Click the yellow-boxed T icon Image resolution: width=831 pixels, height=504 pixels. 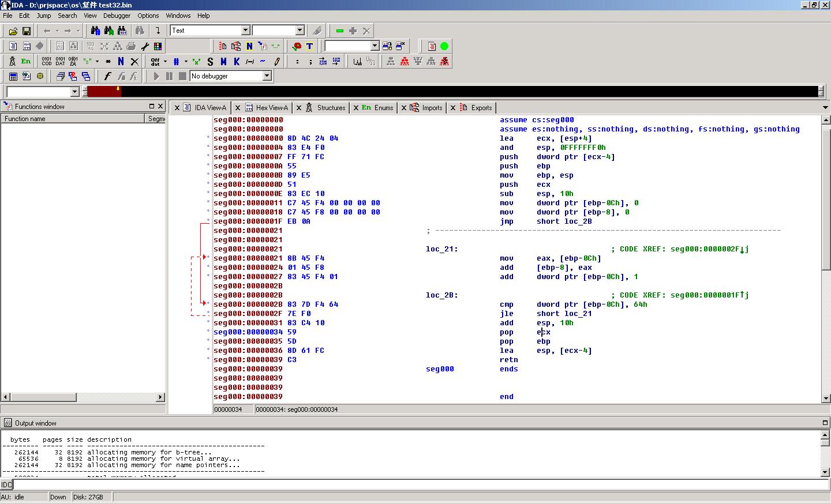click(x=309, y=46)
